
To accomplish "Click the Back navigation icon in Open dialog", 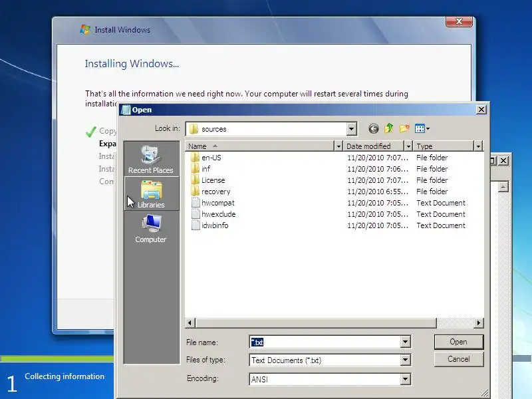I will tap(374, 128).
